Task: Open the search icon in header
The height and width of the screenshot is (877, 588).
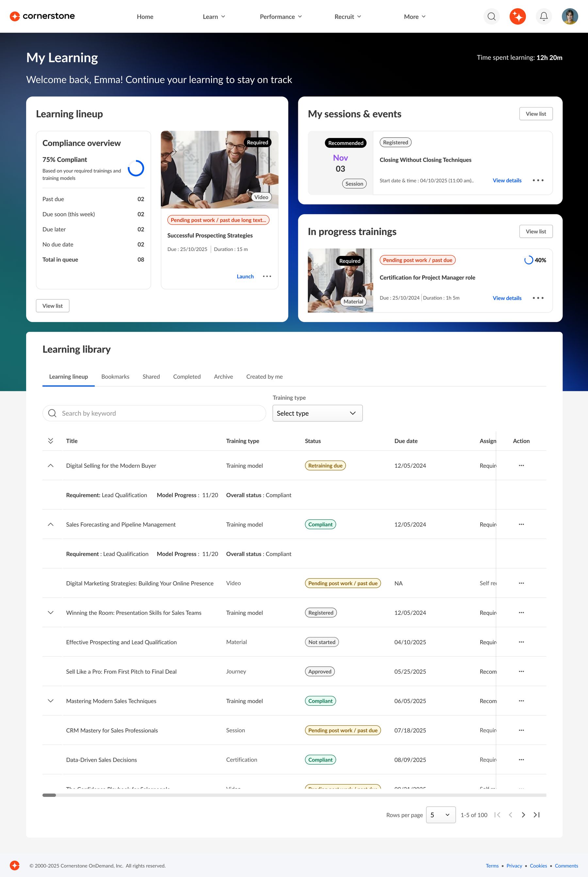Action: (x=491, y=17)
